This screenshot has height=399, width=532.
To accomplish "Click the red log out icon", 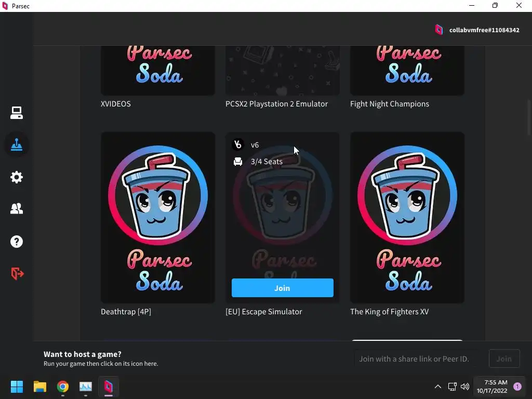I will coord(17,273).
